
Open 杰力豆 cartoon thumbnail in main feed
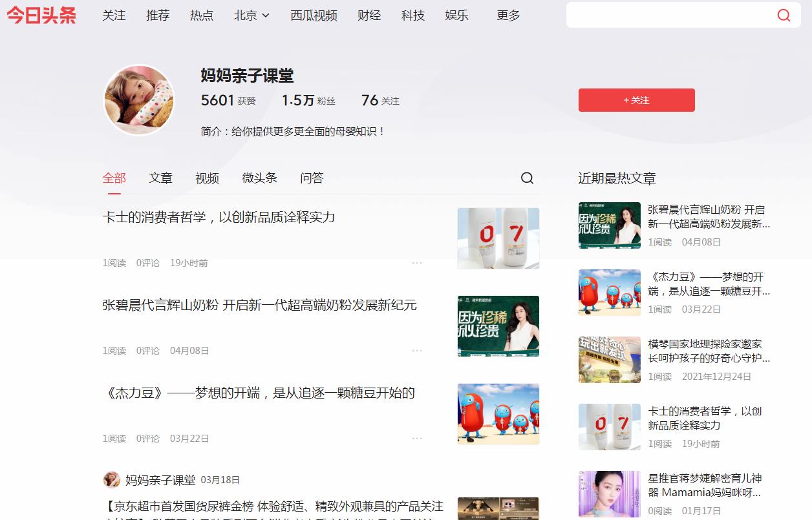pos(498,413)
